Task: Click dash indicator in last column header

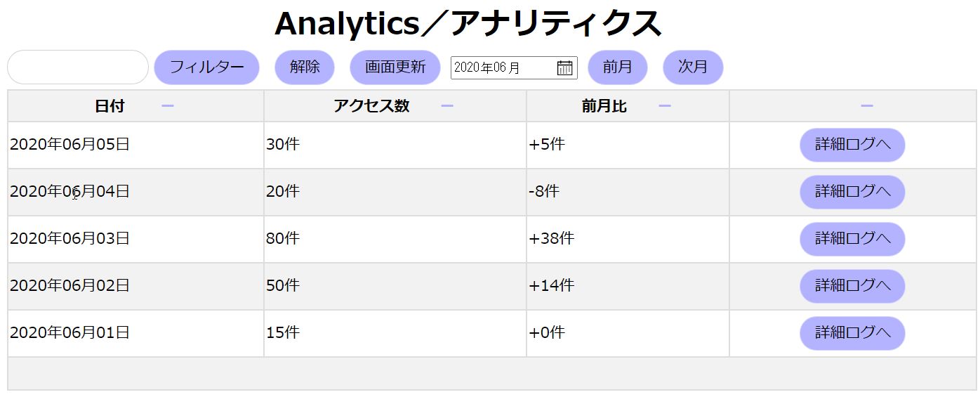Action: point(867,106)
